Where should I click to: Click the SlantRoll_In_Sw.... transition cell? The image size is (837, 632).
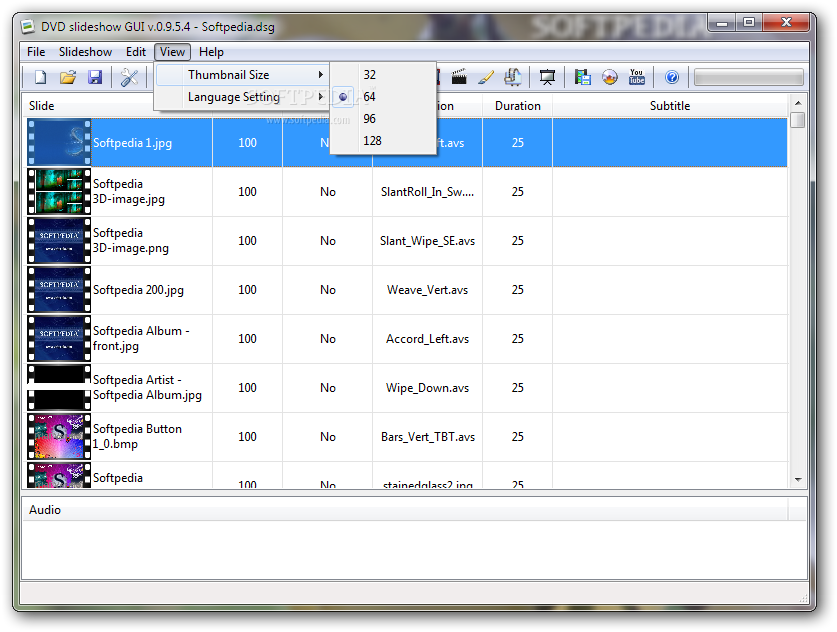(x=427, y=192)
